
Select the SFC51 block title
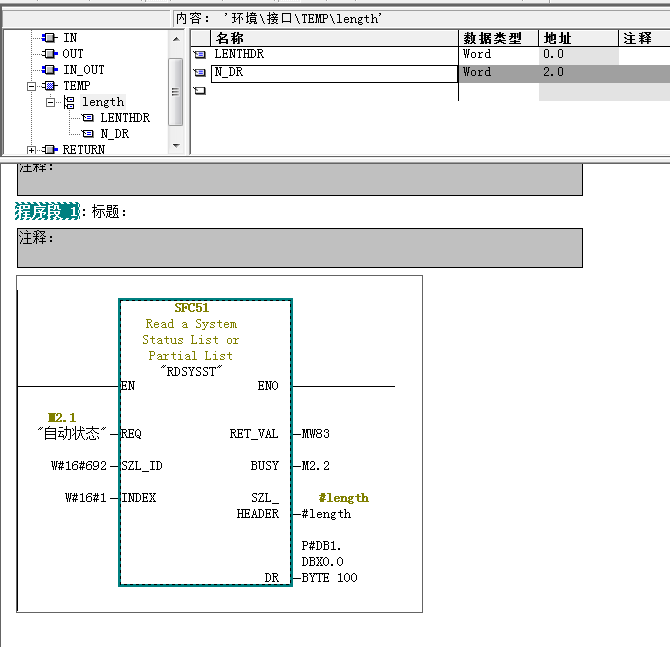(x=191, y=308)
